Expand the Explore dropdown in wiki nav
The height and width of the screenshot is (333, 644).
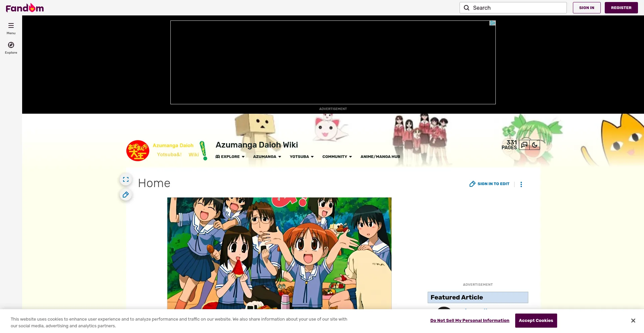point(230,157)
